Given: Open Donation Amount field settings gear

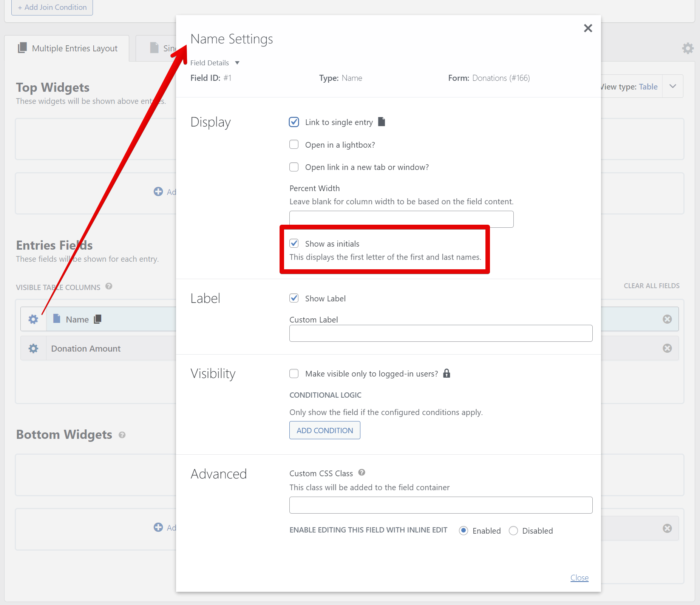Looking at the screenshot, I should click(33, 348).
